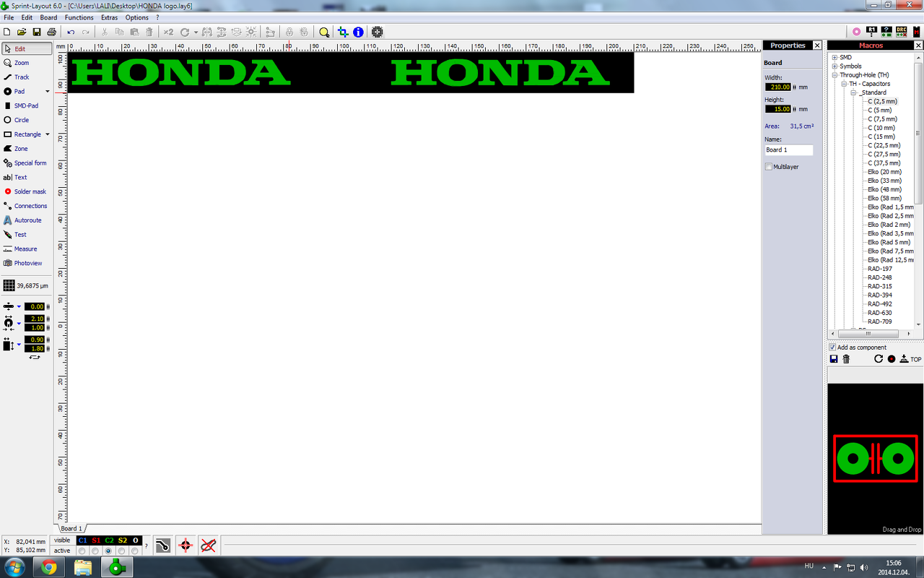The width and height of the screenshot is (924, 578).
Task: Expand the Symbols macro folder
Action: pos(834,66)
